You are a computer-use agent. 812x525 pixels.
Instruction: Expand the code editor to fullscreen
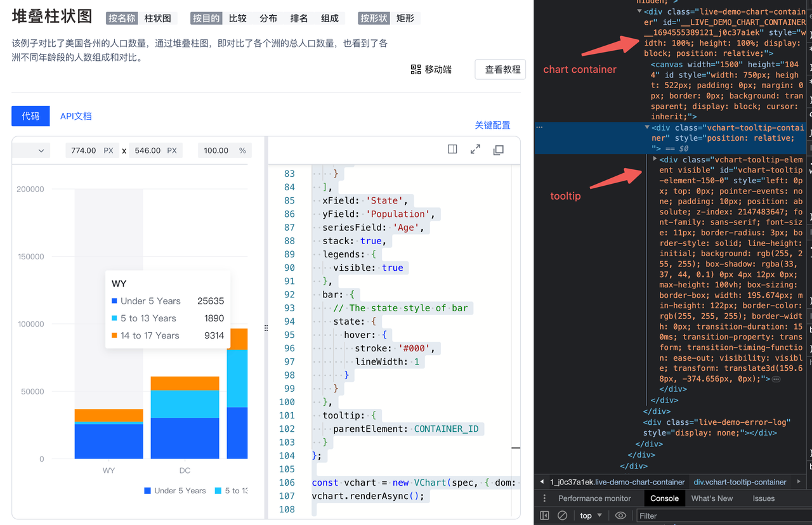(475, 149)
